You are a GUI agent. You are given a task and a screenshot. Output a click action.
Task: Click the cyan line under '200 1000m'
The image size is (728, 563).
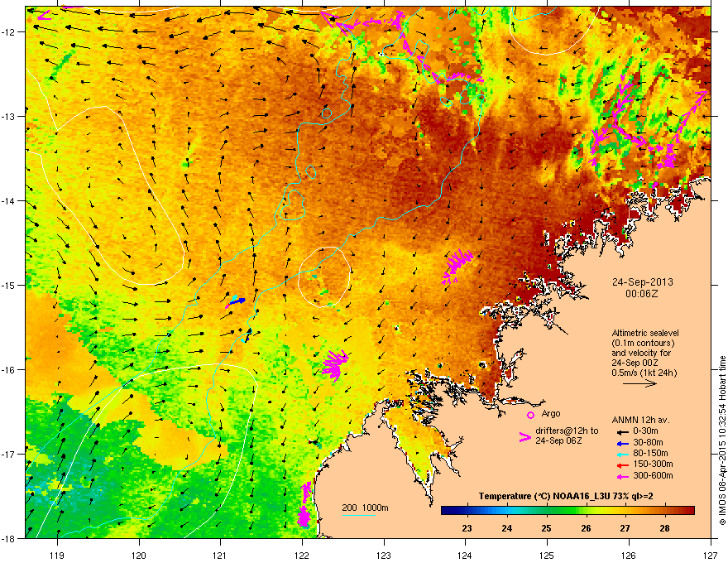(x=359, y=515)
